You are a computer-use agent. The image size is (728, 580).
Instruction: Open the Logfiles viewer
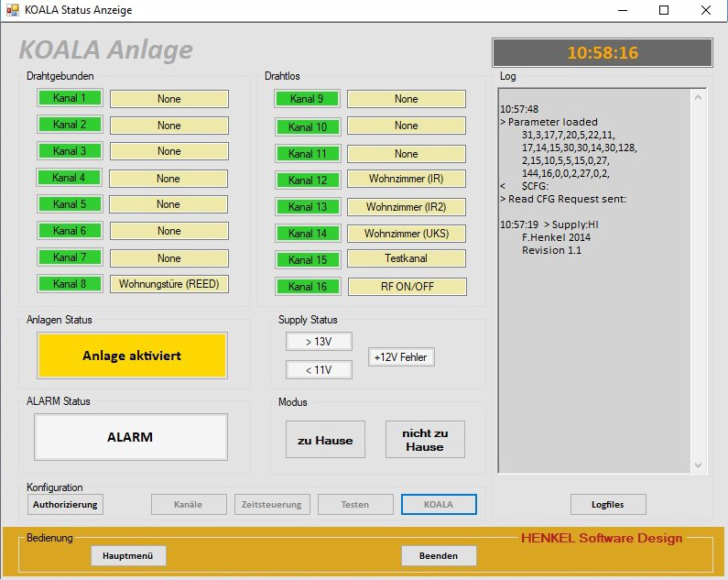point(608,504)
